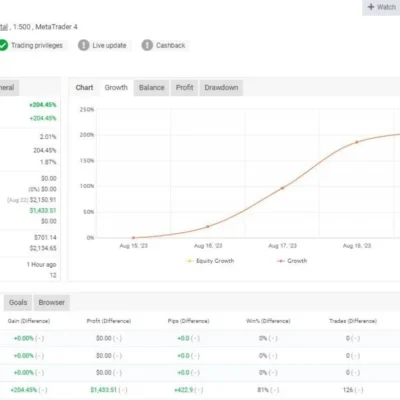Sort by the Gain (Difference) column header
Viewport: 400px width, 400px height.
(29, 321)
